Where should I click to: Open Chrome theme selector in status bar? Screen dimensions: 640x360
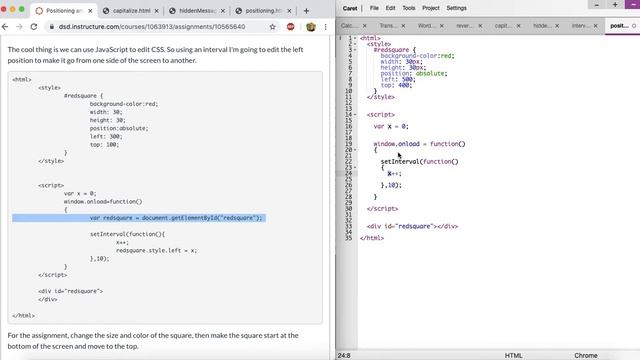pos(586,356)
